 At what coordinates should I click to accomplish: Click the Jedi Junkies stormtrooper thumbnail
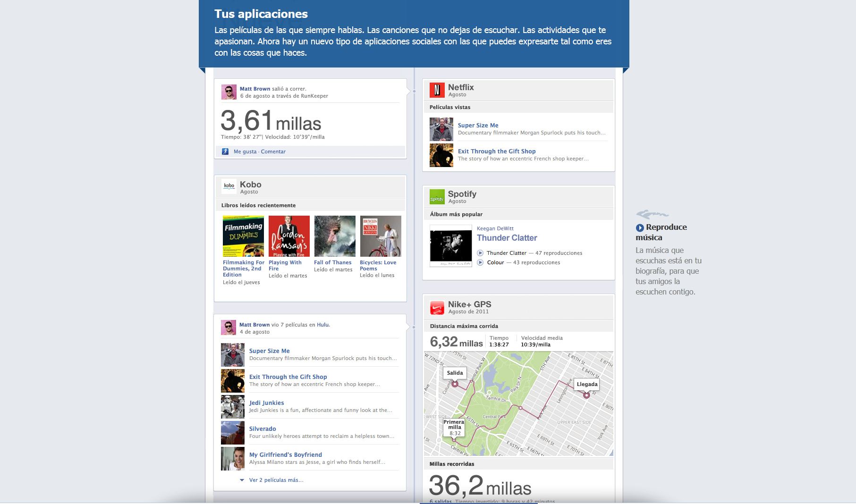(x=233, y=407)
